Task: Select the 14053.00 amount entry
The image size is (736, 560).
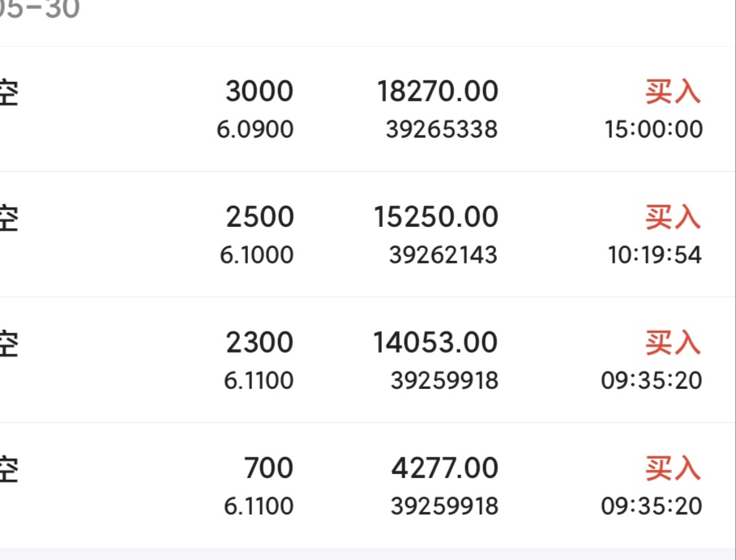Action: tap(435, 342)
